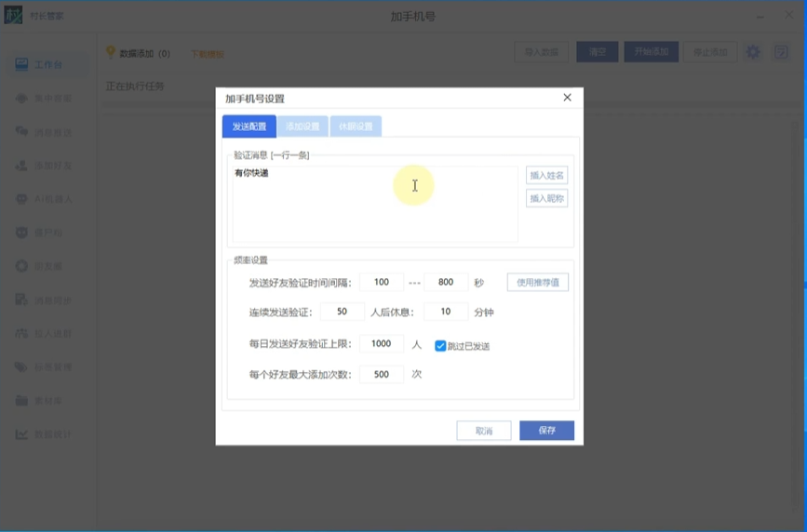Screen dimensions: 807x532
Task: Click the daily limit field showing 1000
Action: point(382,344)
